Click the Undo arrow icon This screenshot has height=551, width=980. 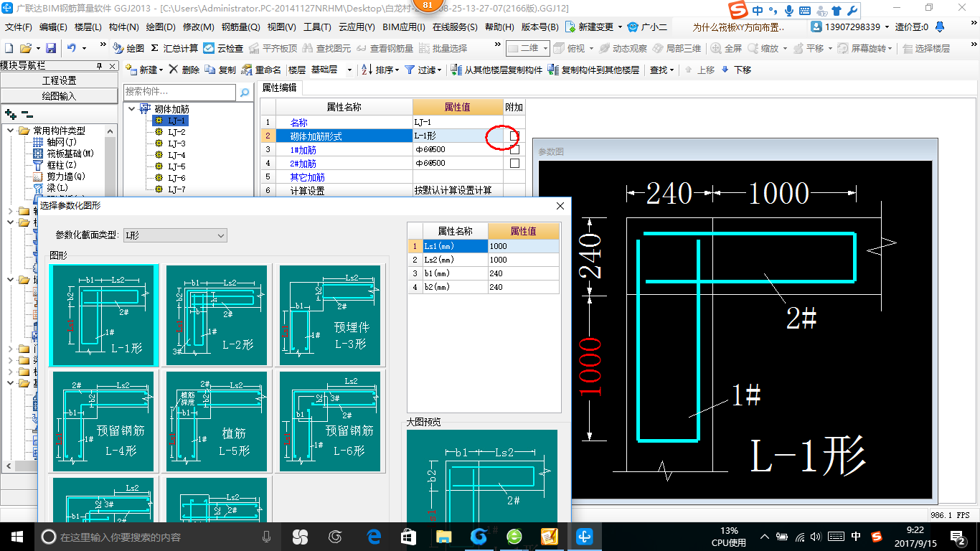(72, 48)
